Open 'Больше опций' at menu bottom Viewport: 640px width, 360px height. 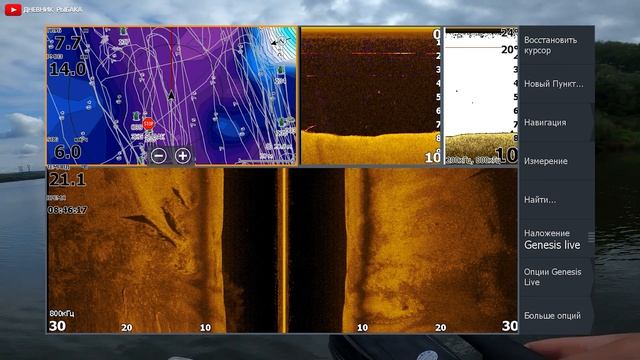(x=556, y=316)
